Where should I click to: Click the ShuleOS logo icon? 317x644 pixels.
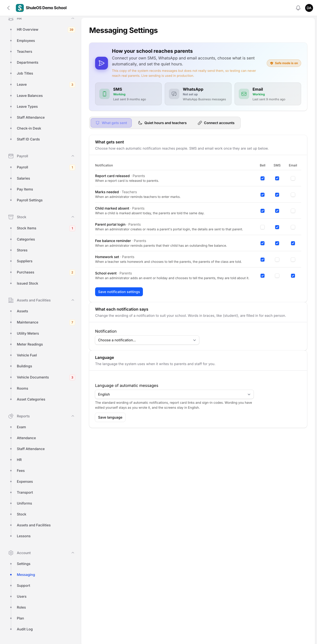[20, 8]
